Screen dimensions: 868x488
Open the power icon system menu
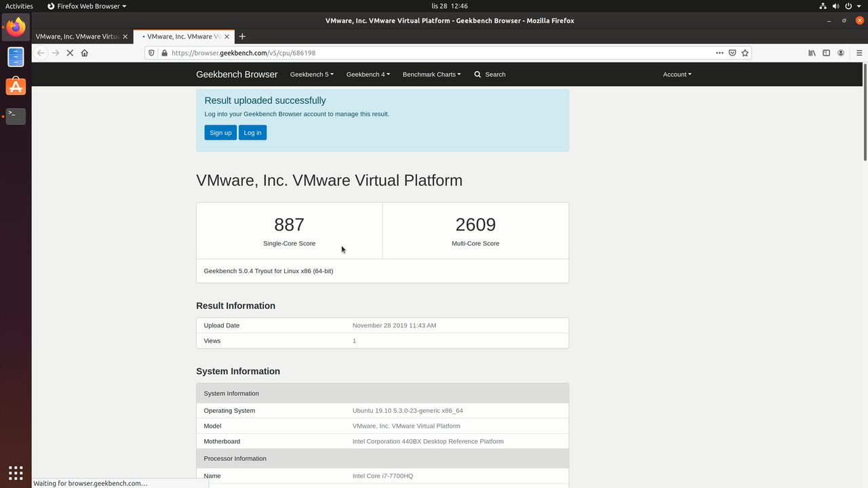848,6
